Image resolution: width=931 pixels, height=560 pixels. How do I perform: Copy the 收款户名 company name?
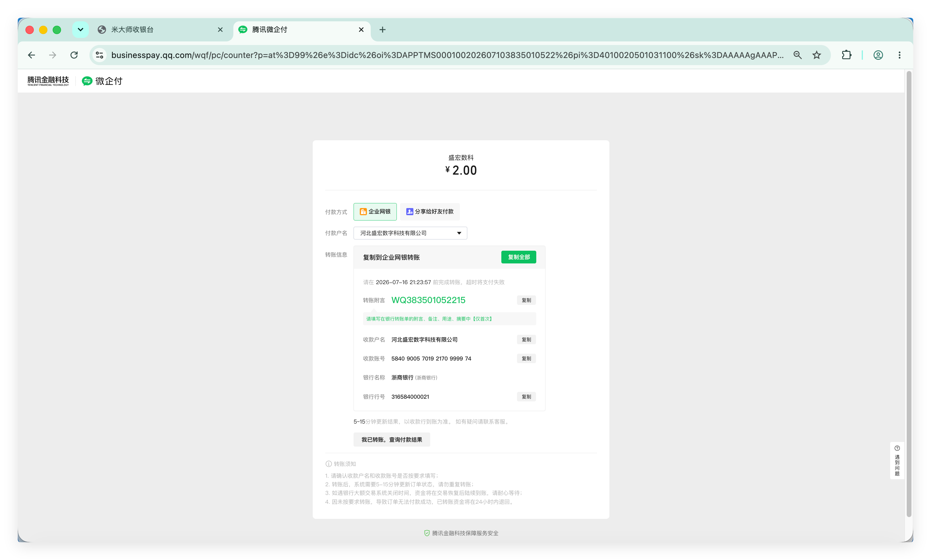pos(526,339)
